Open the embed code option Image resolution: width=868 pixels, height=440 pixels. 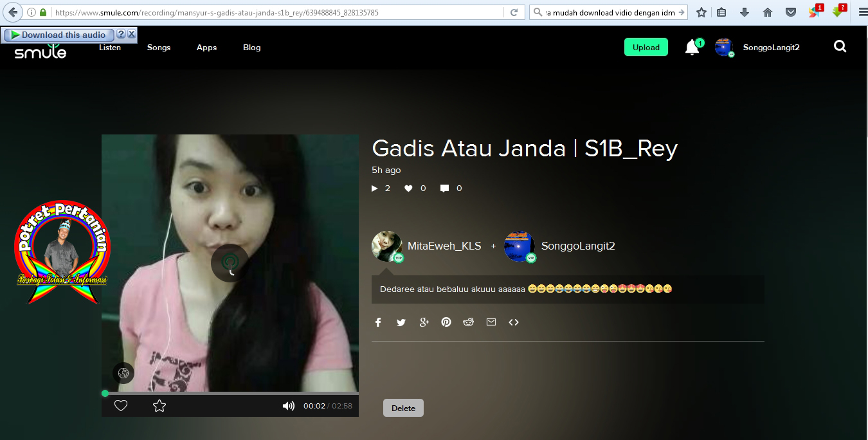[x=514, y=322]
